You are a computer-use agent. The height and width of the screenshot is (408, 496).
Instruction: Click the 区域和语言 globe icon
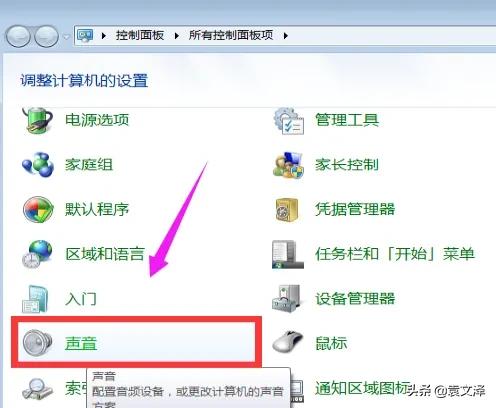coord(37,254)
